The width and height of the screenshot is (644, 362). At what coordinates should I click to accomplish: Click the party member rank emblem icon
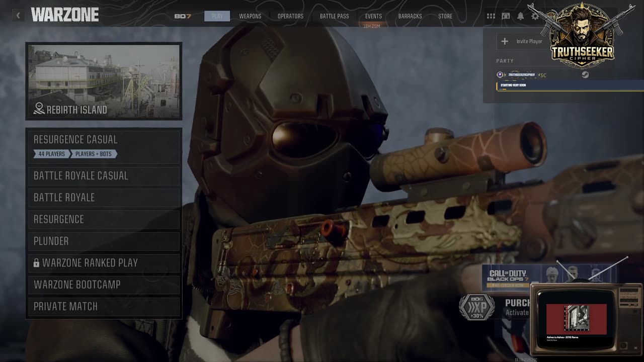[500, 75]
